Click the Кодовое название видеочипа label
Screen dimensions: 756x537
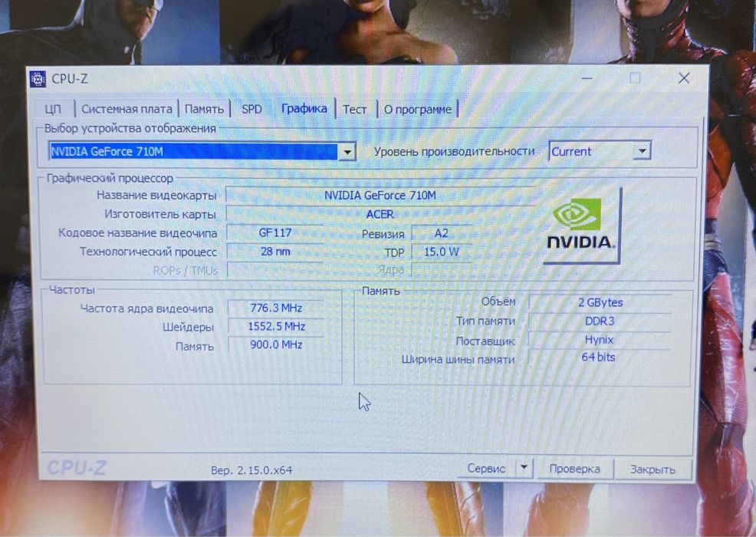137,233
